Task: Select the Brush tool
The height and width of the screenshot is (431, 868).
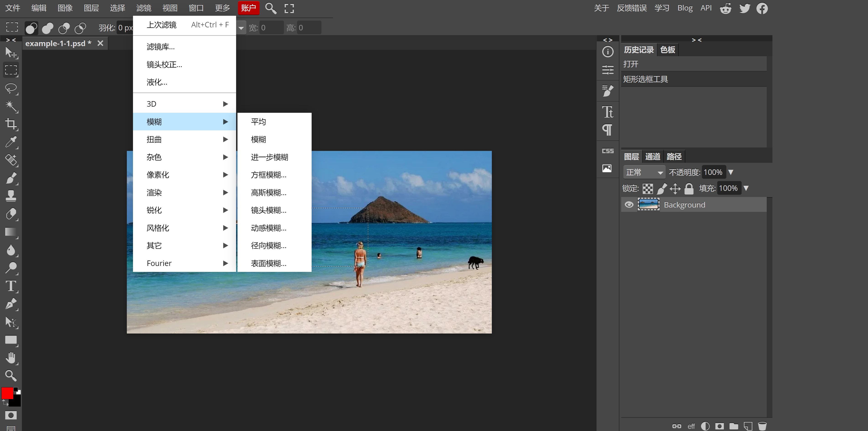Action: click(x=11, y=178)
